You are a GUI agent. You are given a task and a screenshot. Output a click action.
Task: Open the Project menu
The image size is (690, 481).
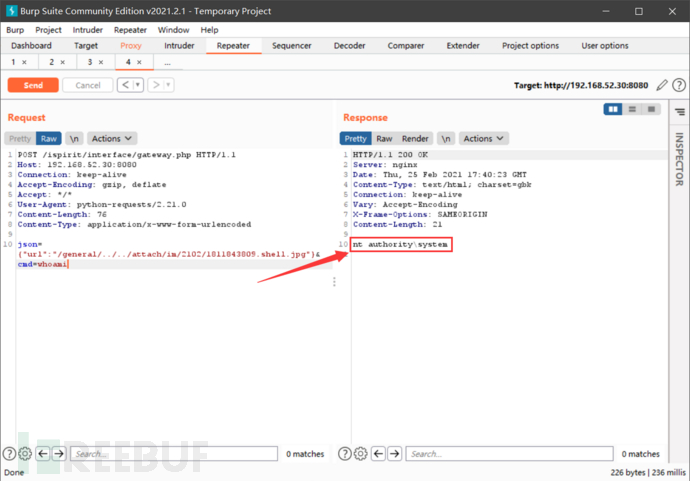point(48,29)
